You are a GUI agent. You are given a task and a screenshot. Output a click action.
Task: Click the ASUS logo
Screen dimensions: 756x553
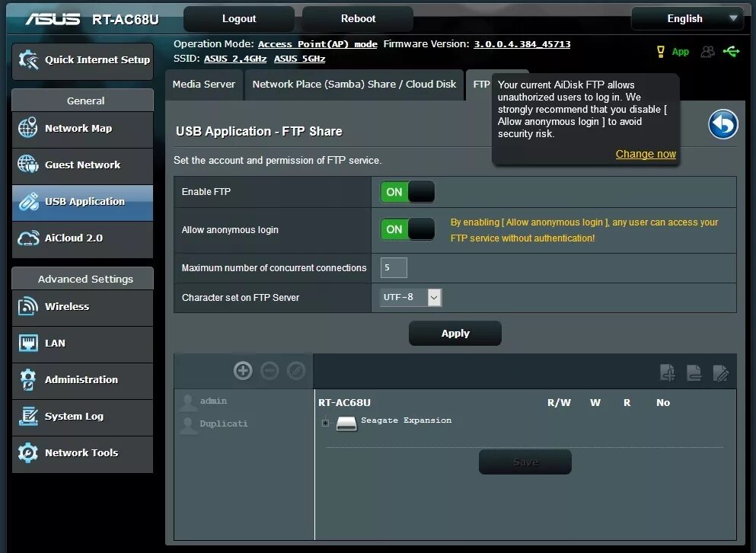pos(53,19)
